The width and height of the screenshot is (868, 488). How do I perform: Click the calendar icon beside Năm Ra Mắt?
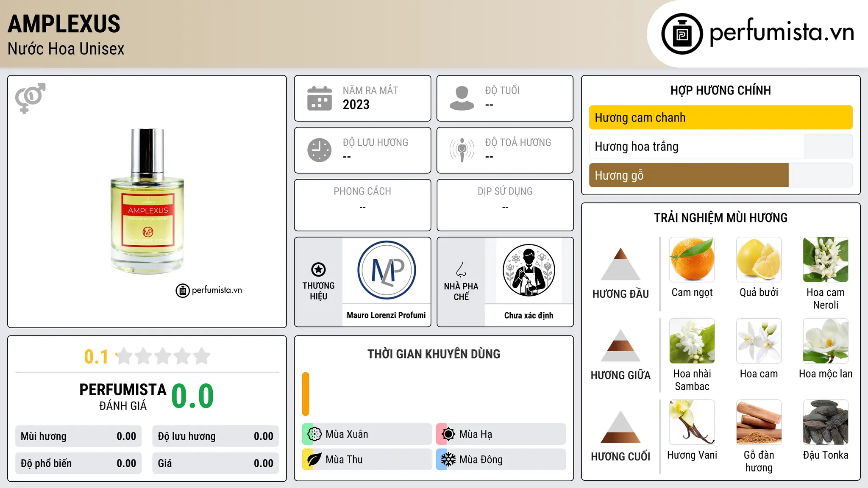click(320, 98)
